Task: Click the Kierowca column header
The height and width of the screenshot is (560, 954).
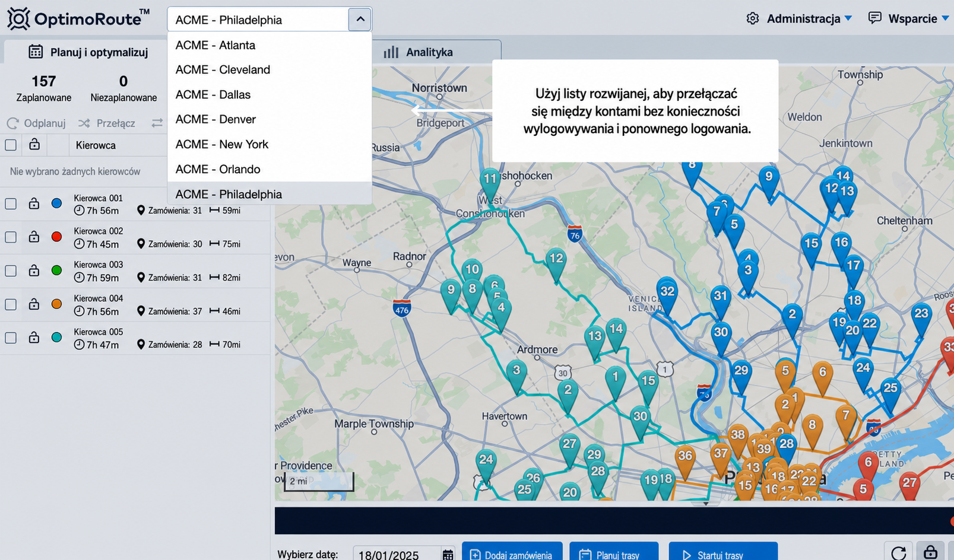Action: pos(96,145)
